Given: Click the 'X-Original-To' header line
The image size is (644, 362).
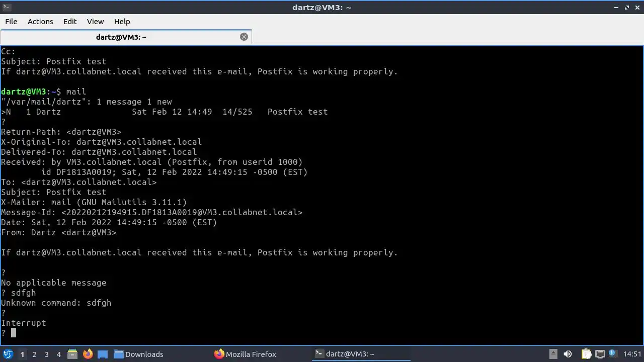Looking at the screenshot, I should click(101, 142).
